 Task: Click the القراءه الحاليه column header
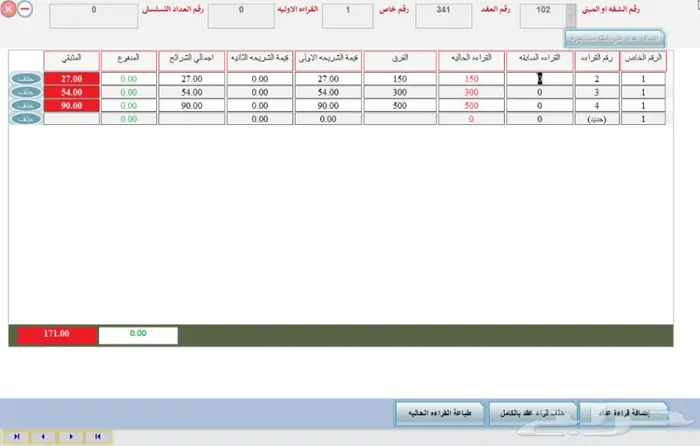(471, 61)
